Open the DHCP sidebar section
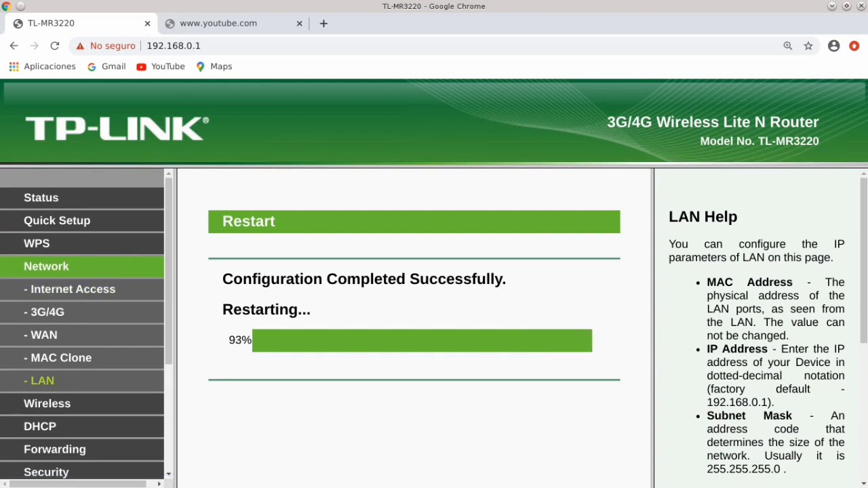868x488 pixels. (82, 426)
